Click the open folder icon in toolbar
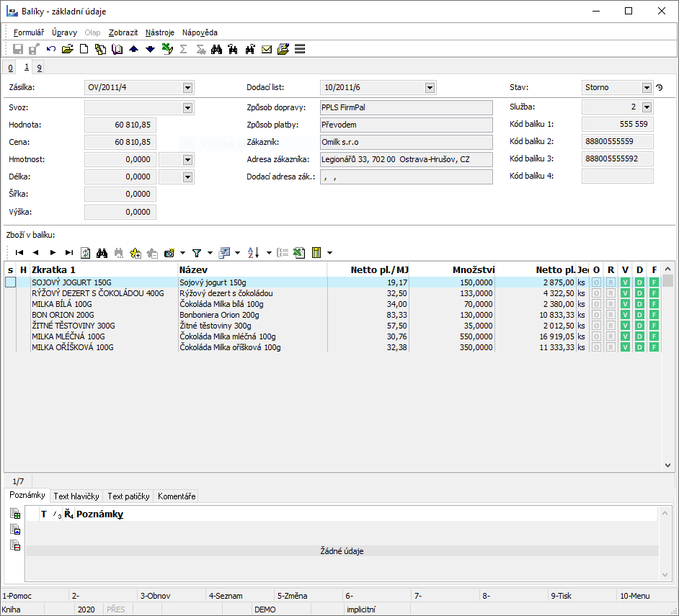This screenshot has width=679, height=616. [68, 49]
